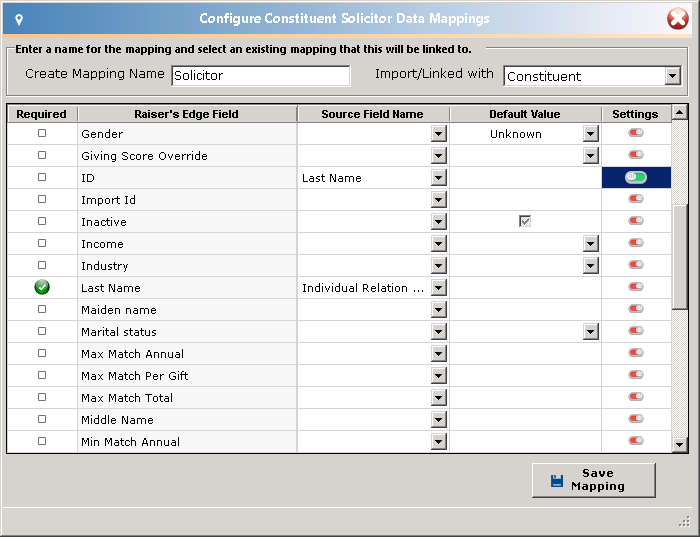700x537 pixels.
Task: Click the scroll down arrow of the grid
Action: [679, 444]
